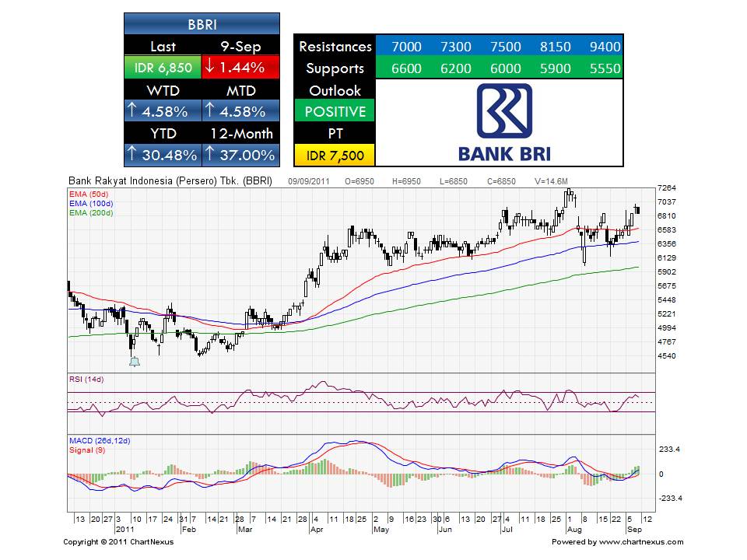Click the O=6950 open value

(x=359, y=181)
